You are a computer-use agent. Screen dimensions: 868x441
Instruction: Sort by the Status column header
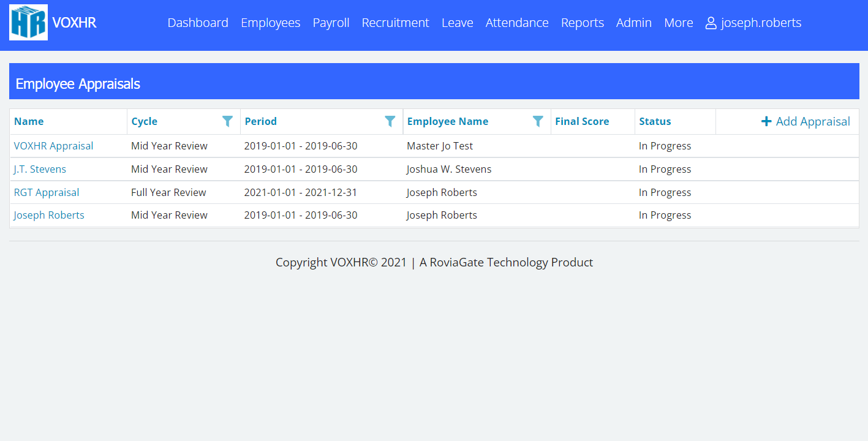tap(655, 121)
